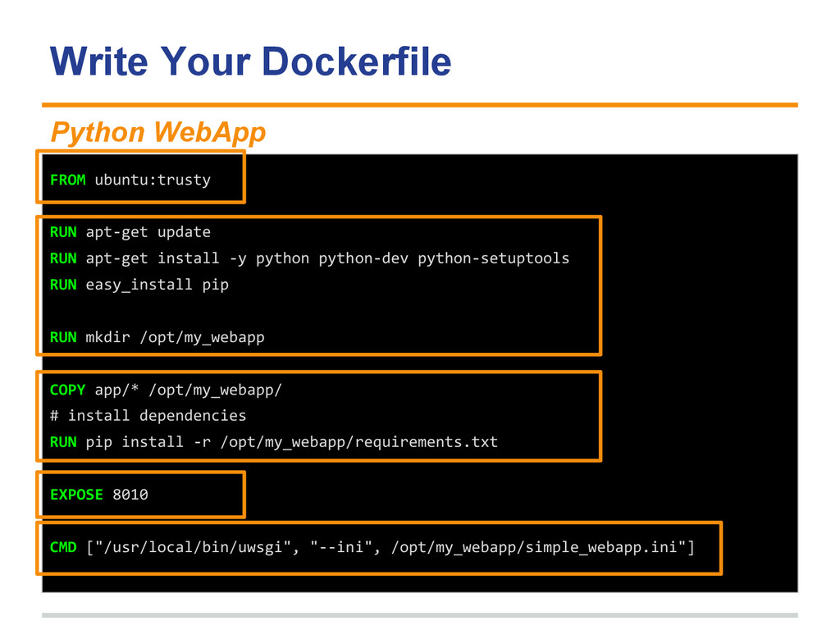Click the 'RUN apt-get update' line

click(130, 232)
